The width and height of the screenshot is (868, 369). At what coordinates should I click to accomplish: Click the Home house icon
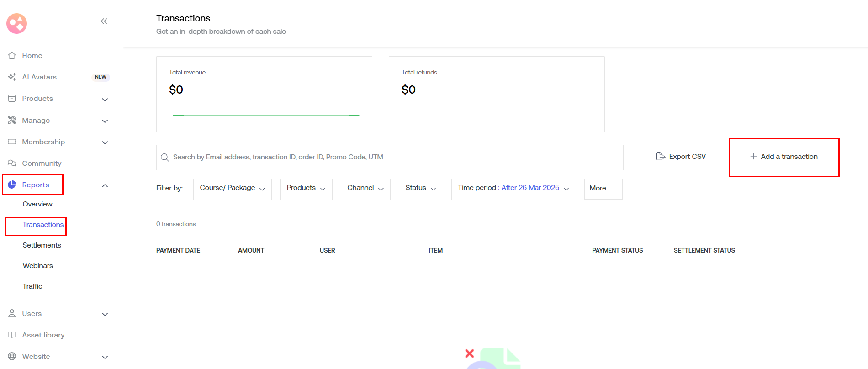pyautogui.click(x=12, y=55)
